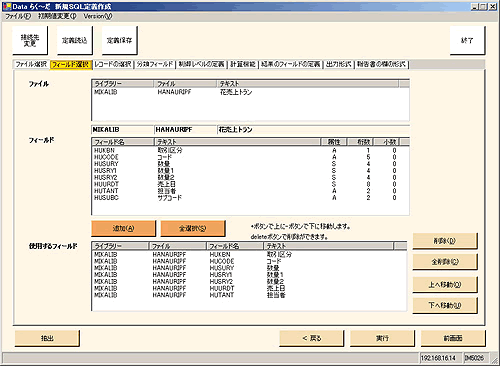
Task: Switch to the 出力形式 tab
Action: pyautogui.click(x=339, y=64)
